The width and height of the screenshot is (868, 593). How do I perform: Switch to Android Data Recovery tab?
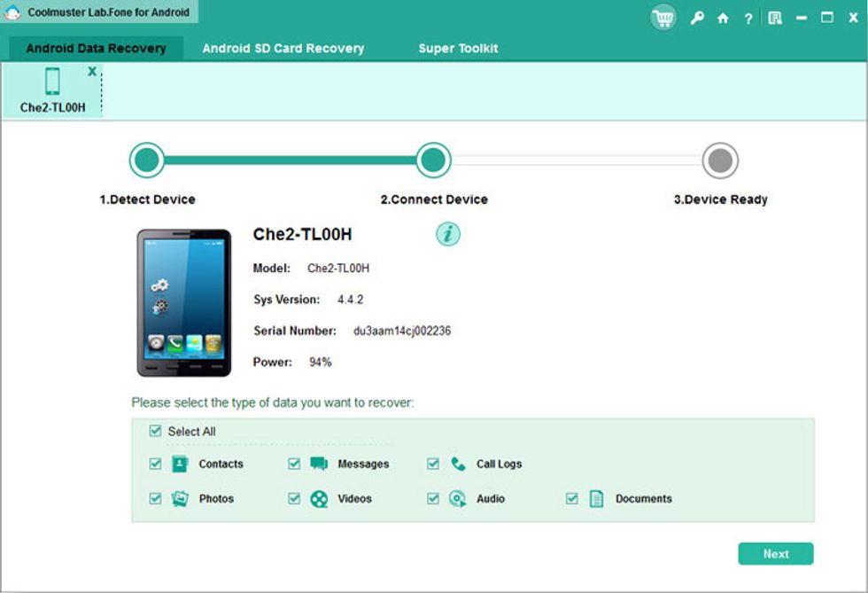click(97, 48)
